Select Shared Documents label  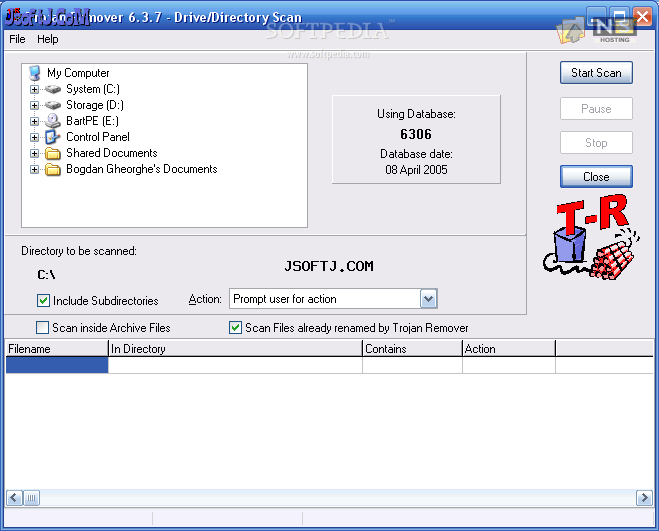[112, 153]
